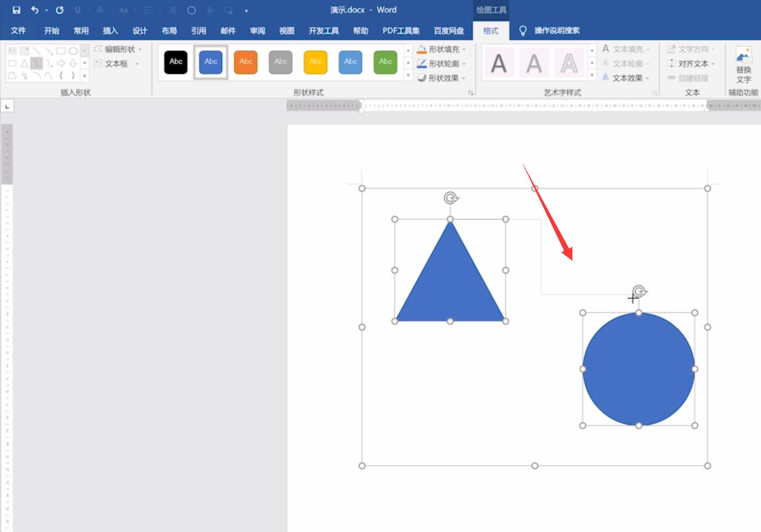
Task: Click the lightbulb icon beside 操作说明搜索
Action: point(522,31)
